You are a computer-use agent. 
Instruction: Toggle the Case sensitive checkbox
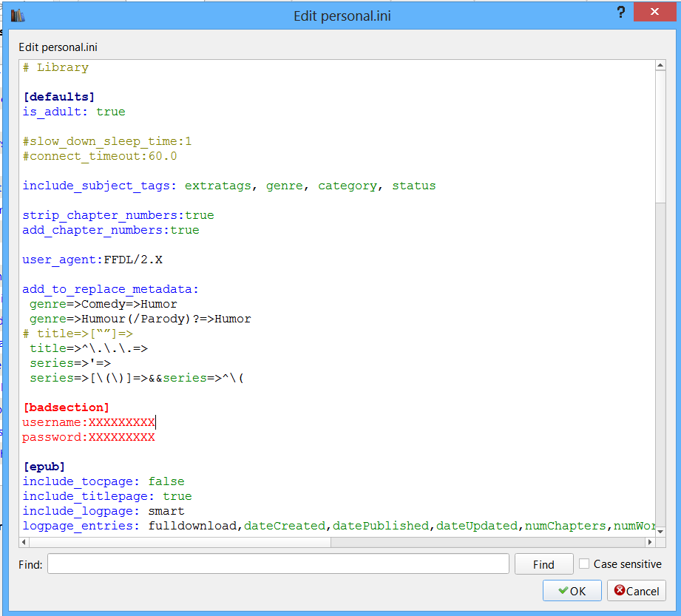584,564
